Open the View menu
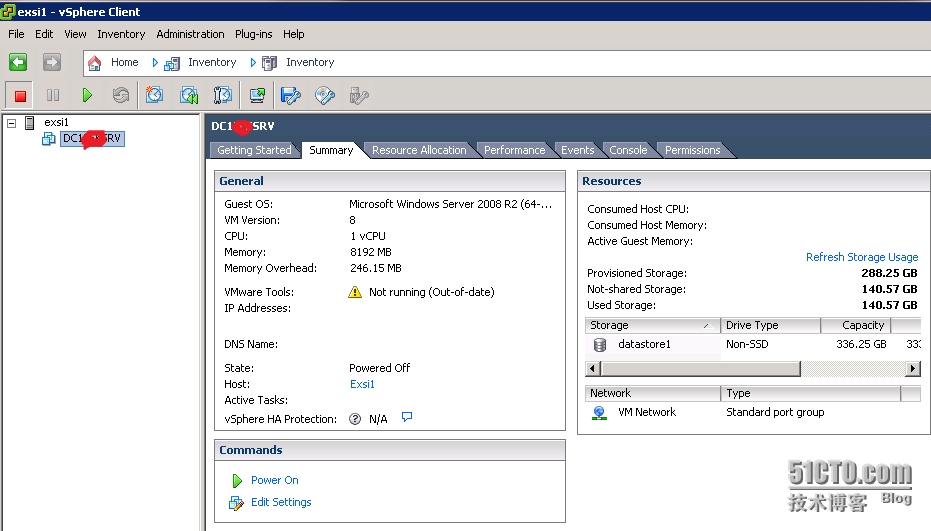The image size is (931, 531). click(x=75, y=34)
